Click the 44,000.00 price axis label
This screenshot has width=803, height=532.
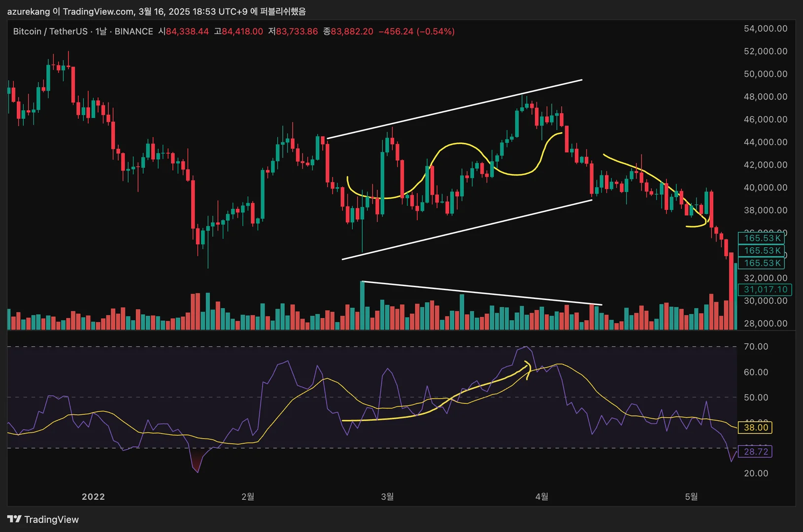(766, 142)
